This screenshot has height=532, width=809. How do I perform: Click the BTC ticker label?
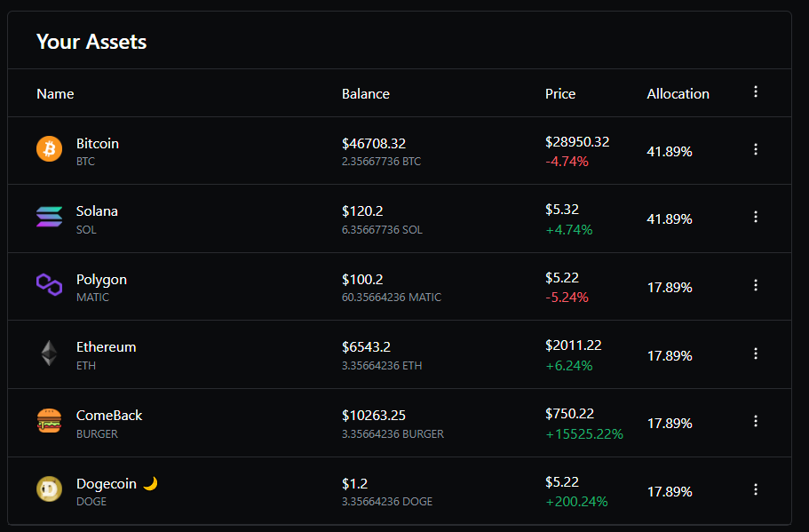85,162
